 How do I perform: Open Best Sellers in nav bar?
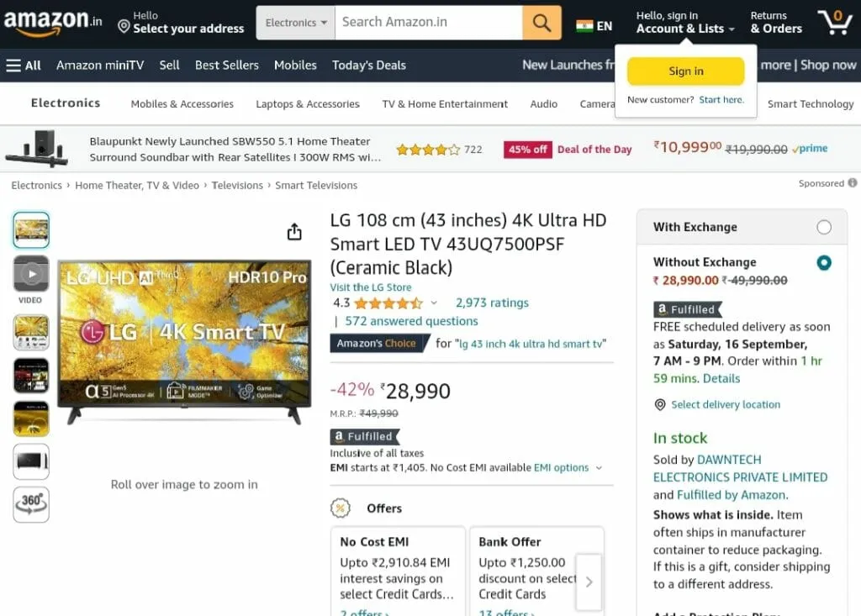point(227,66)
